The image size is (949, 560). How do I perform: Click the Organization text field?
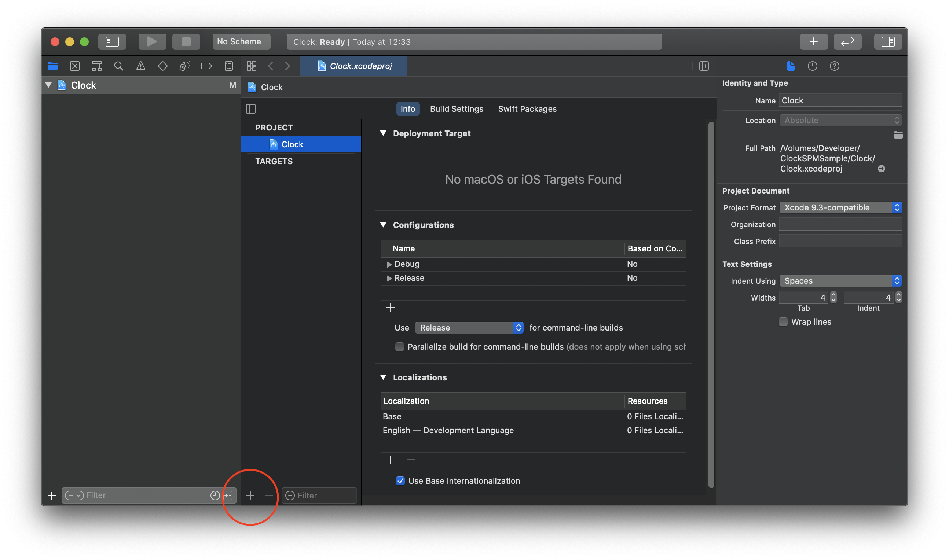[840, 225]
